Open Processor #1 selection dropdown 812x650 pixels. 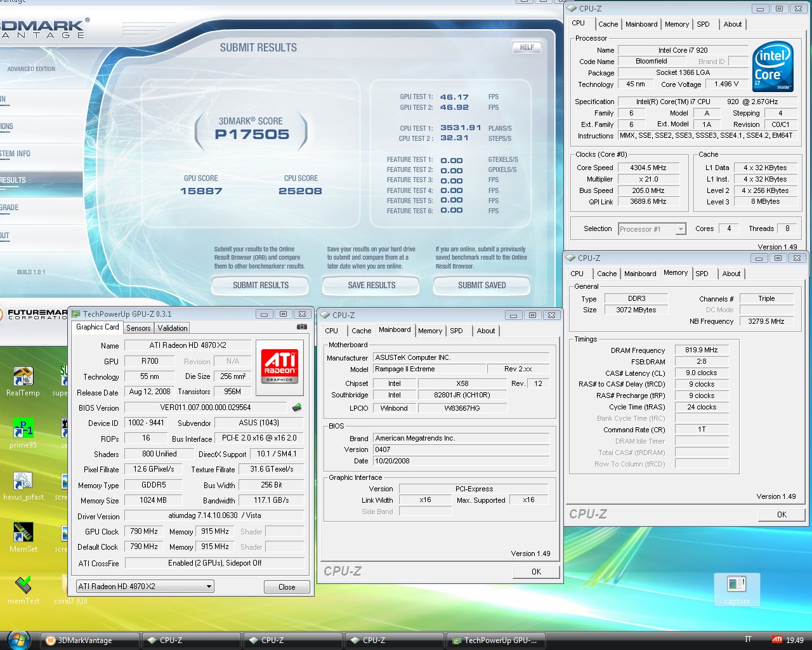tap(652, 229)
